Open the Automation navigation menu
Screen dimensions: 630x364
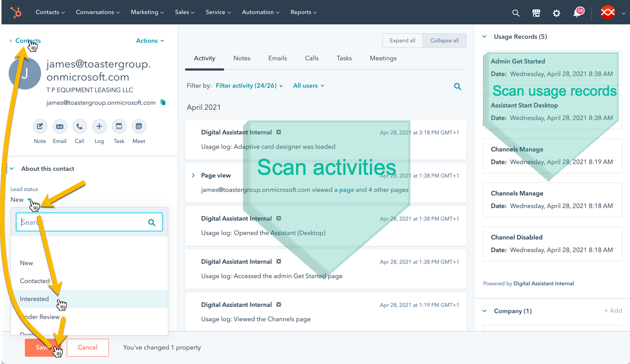(261, 12)
